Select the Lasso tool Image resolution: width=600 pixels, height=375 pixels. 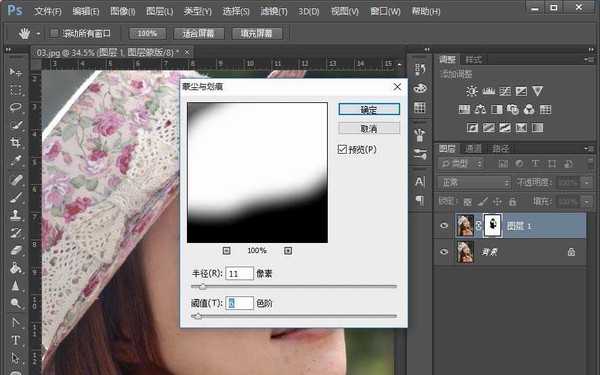tap(16, 107)
